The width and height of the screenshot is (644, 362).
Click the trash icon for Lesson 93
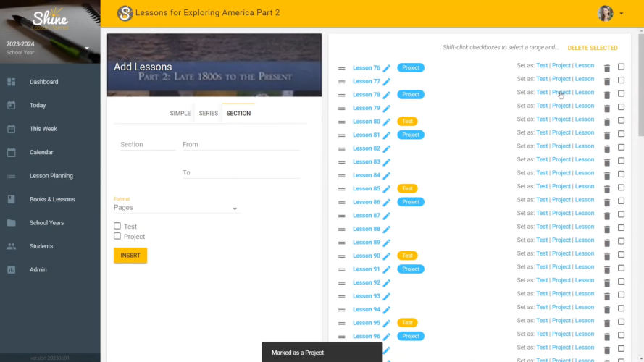[x=607, y=297]
